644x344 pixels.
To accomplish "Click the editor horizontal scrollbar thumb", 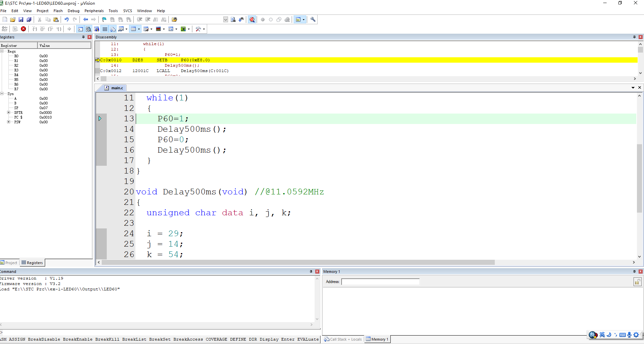I will pos(298,262).
